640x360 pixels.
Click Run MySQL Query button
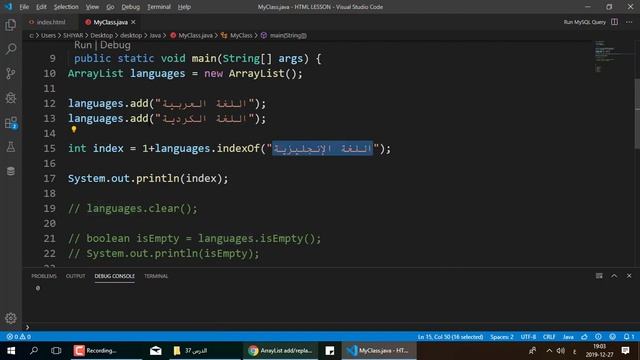tap(584, 22)
